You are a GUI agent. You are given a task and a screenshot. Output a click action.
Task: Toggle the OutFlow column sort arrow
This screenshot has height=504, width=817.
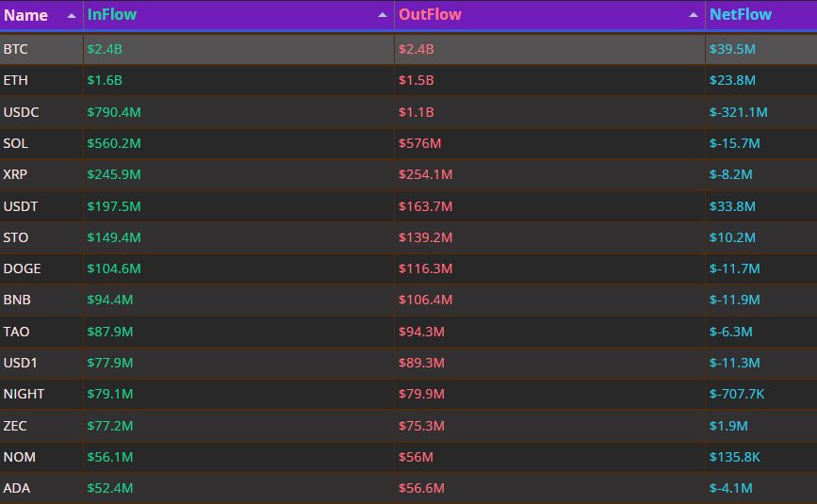[693, 16]
